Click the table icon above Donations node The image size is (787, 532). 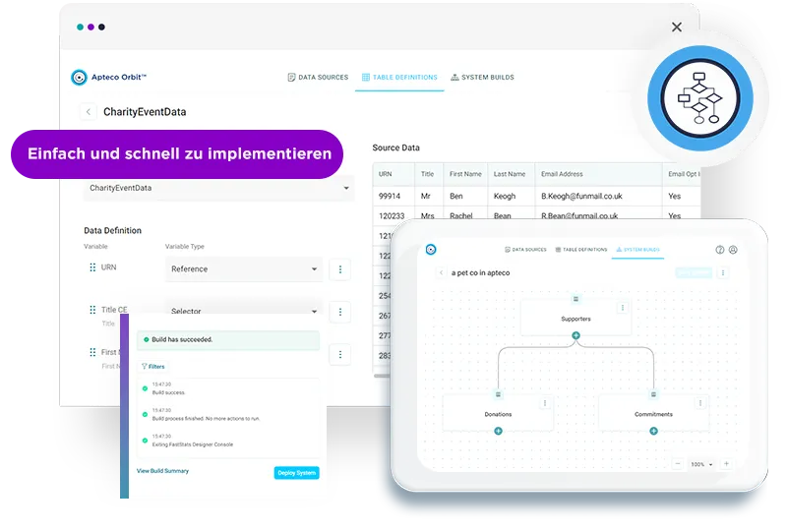pyautogui.click(x=498, y=394)
